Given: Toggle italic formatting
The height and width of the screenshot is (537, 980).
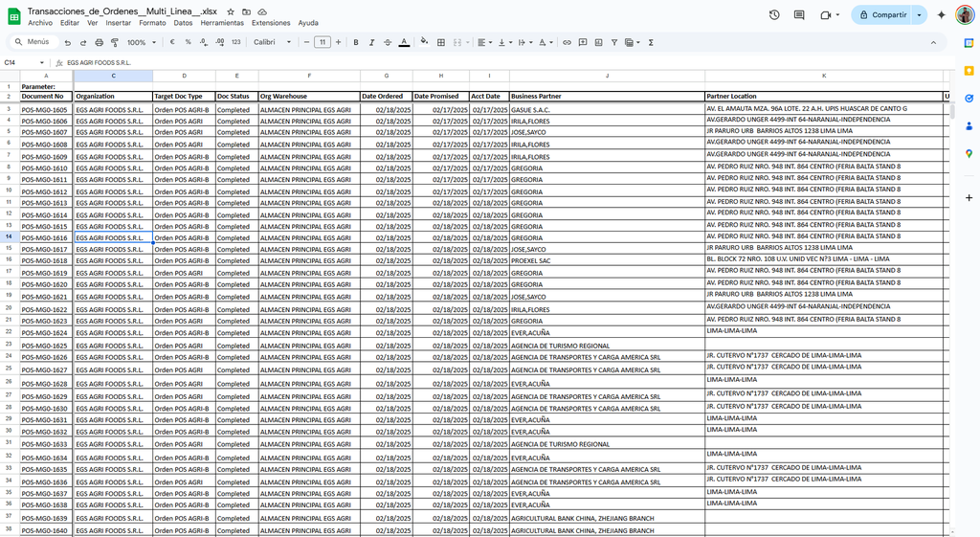Looking at the screenshot, I should click(371, 42).
